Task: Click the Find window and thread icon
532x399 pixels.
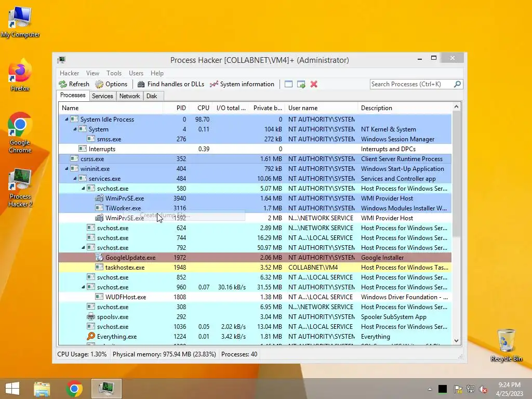Action: click(x=301, y=84)
